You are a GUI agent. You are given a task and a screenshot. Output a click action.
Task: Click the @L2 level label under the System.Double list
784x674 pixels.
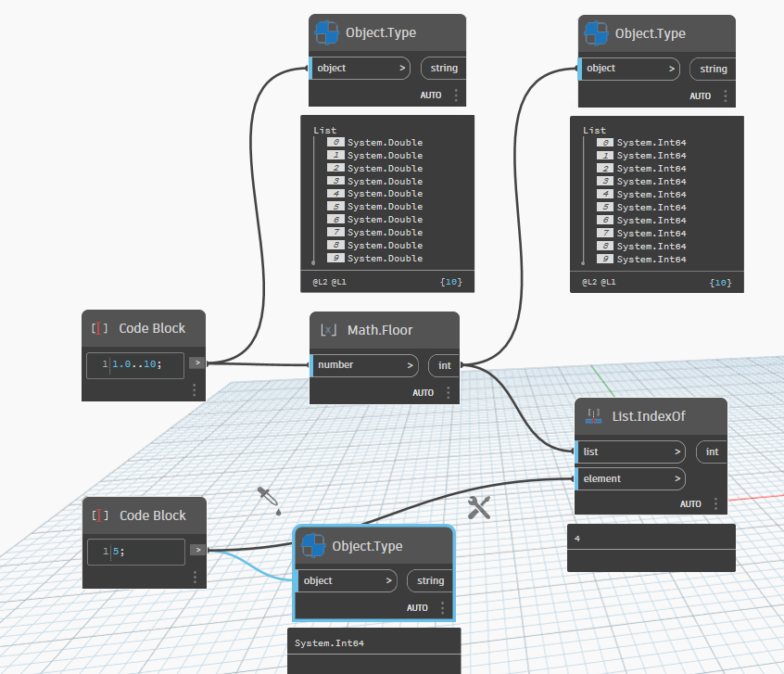[x=320, y=282]
